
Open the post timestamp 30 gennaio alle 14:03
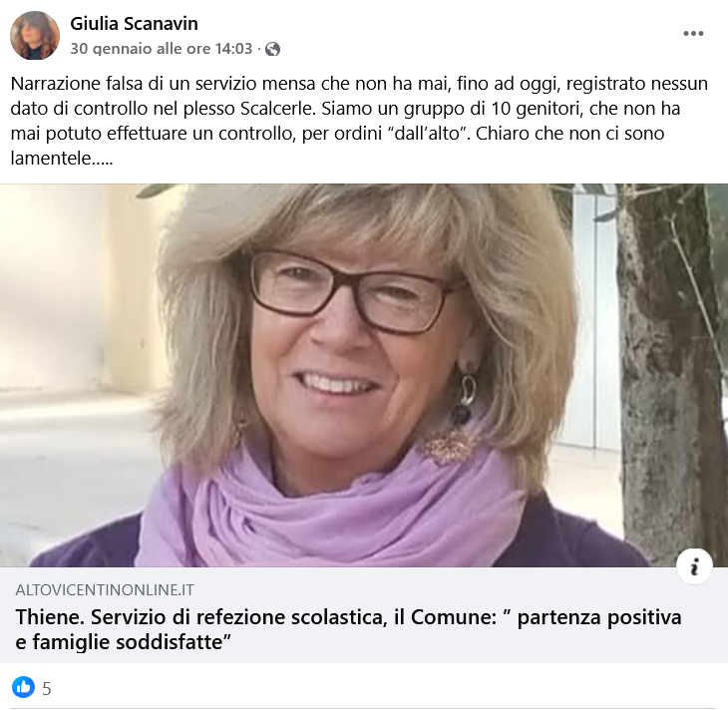tap(162, 49)
